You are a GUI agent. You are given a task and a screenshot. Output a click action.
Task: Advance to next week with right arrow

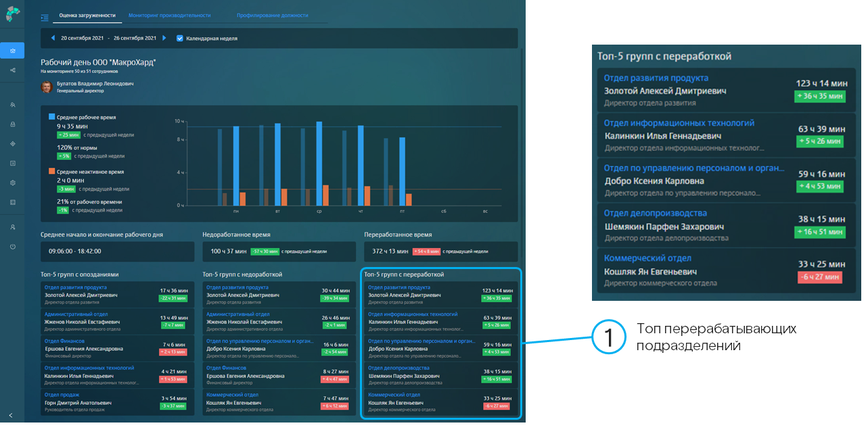pos(164,39)
